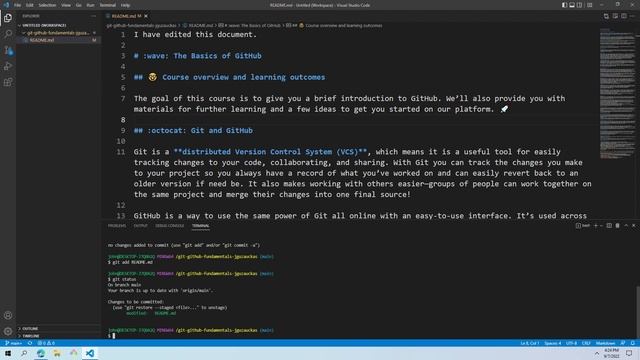Collapse the Untitled (Workspace) section
640x360 pixels.
pos(58,25)
